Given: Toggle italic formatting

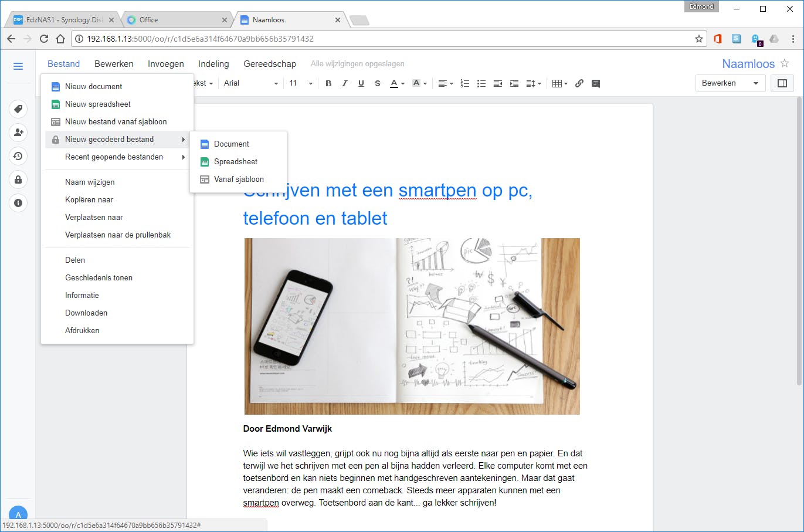Looking at the screenshot, I should coord(345,83).
